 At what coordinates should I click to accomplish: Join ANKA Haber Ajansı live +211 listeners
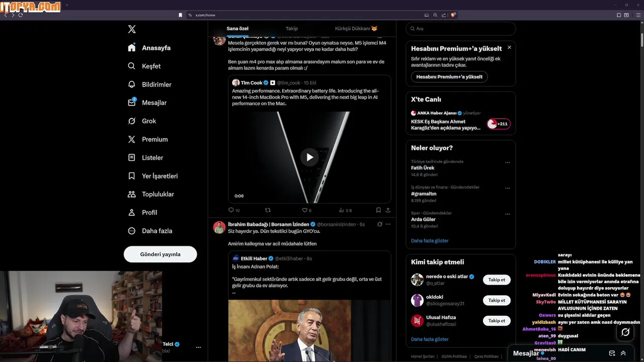(x=499, y=124)
